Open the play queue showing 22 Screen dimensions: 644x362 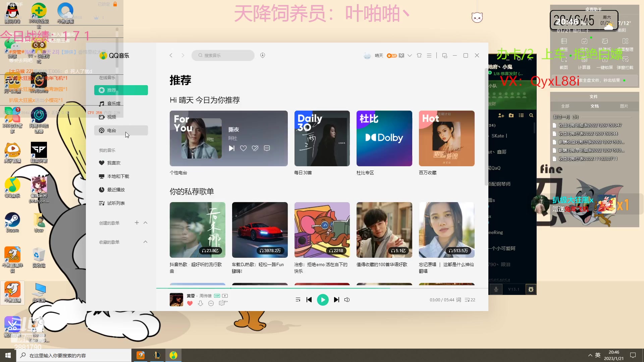pos(470,300)
